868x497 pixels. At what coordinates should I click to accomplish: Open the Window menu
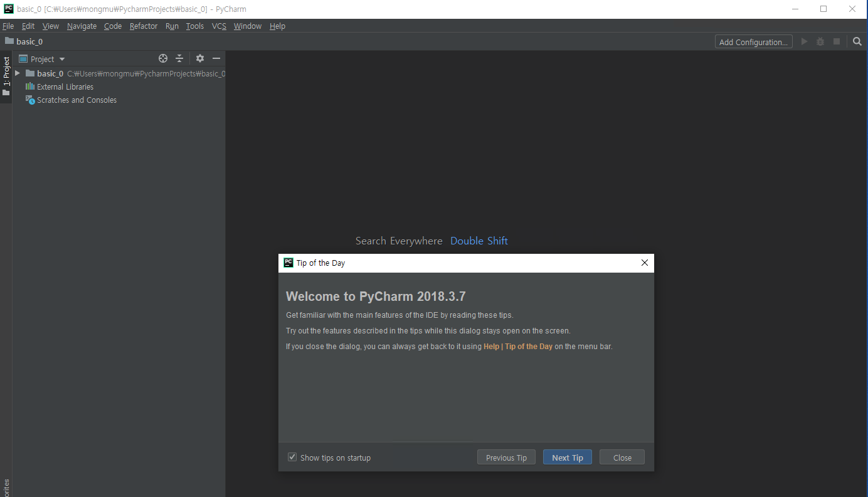coord(248,26)
